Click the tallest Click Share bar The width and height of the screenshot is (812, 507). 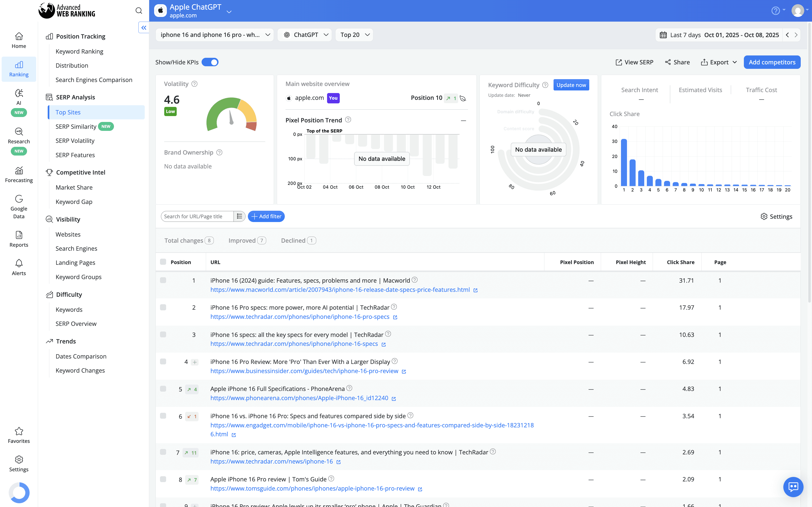pos(624,162)
